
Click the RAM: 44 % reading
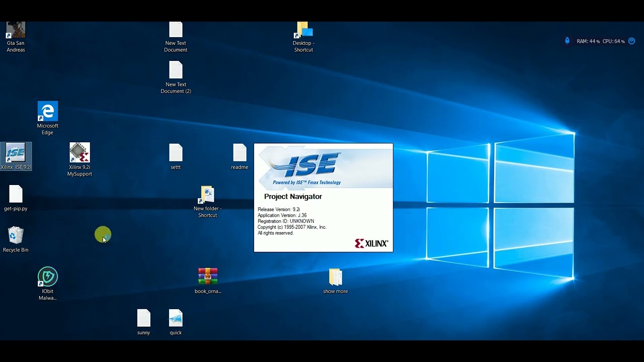coord(588,41)
